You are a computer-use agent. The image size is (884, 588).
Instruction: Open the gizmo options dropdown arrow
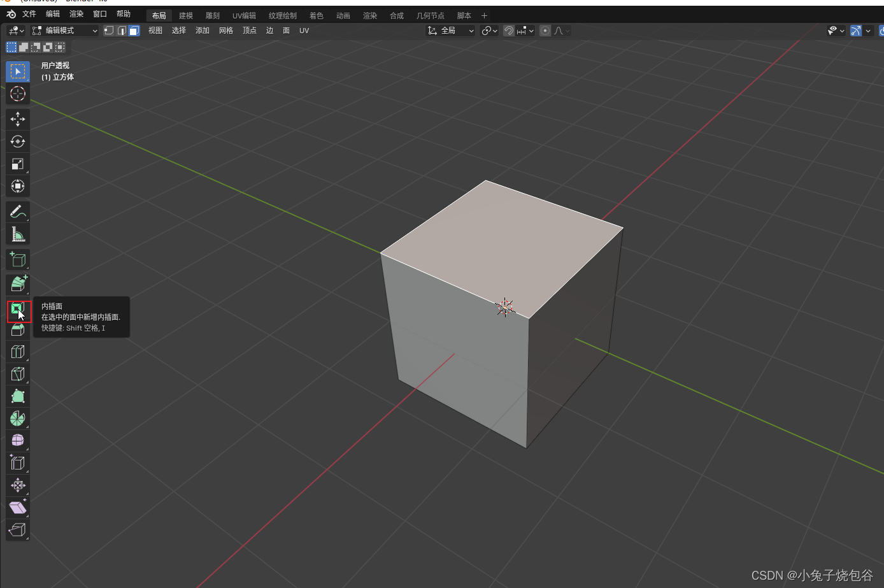pos(868,31)
